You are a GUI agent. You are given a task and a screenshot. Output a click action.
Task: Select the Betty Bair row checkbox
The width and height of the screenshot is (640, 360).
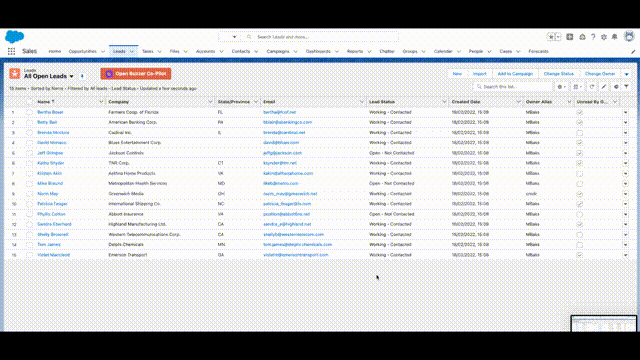pos(29,122)
